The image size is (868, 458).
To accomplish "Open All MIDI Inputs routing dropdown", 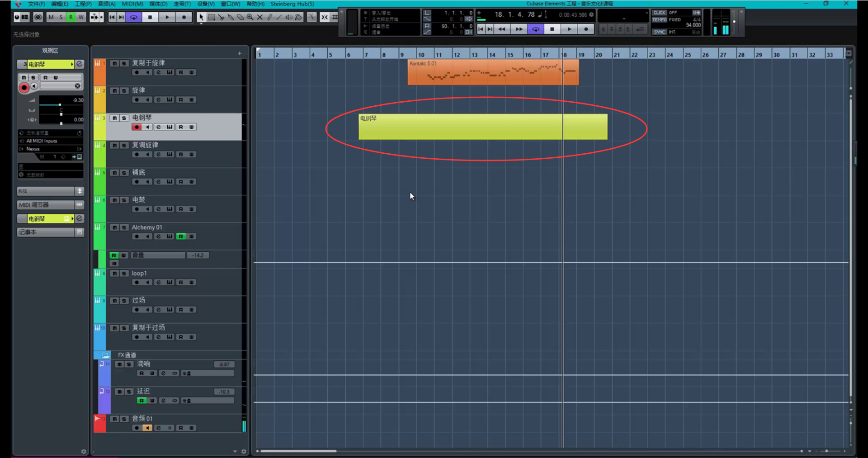I will [50, 141].
